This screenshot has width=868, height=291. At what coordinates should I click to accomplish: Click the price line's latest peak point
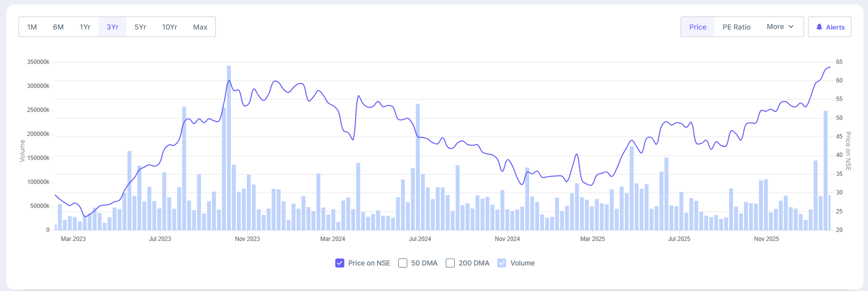pos(830,67)
